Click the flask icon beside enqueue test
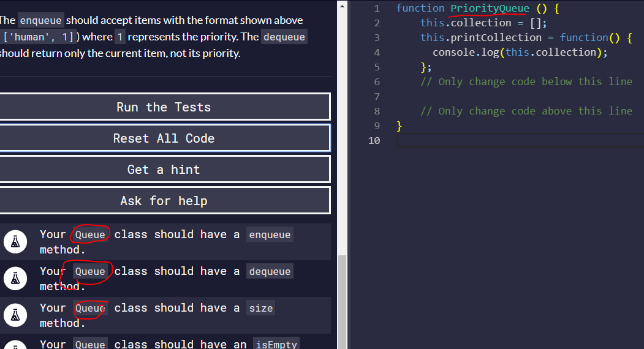The height and width of the screenshot is (349, 644). [15, 241]
